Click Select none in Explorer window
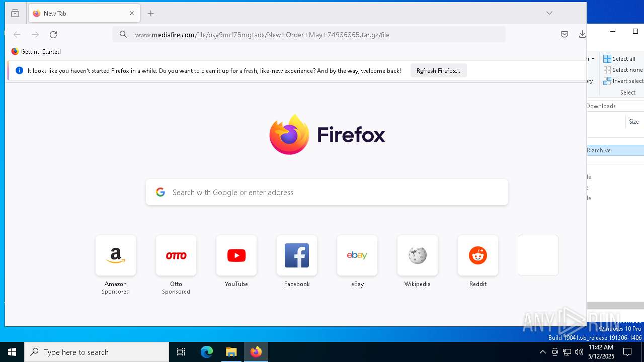This screenshot has height=362, width=644. pos(623,70)
